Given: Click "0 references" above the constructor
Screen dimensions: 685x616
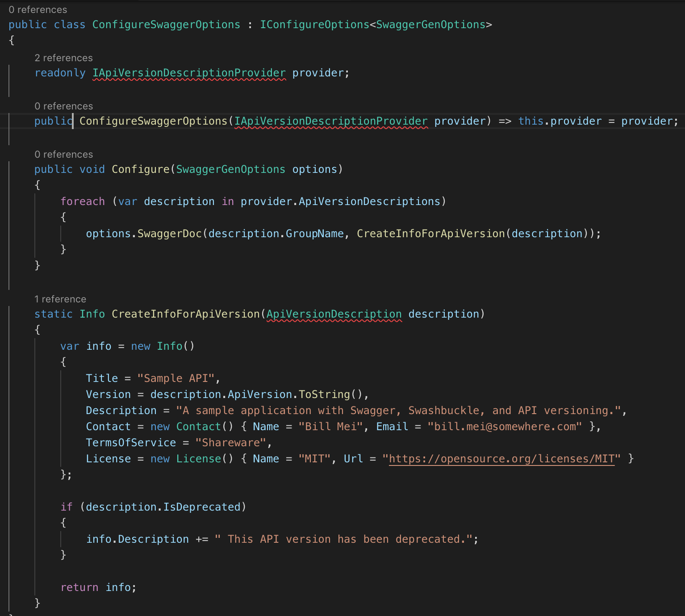Looking at the screenshot, I should [63, 106].
